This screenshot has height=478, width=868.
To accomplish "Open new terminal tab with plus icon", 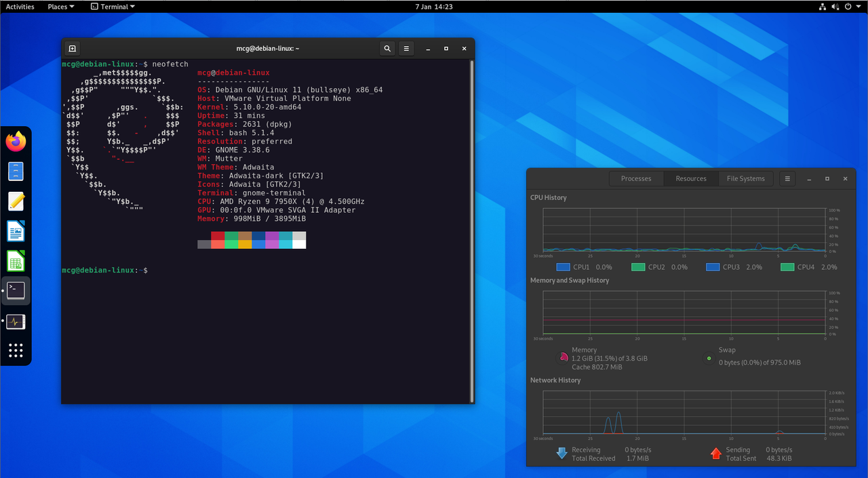I will [x=73, y=49].
